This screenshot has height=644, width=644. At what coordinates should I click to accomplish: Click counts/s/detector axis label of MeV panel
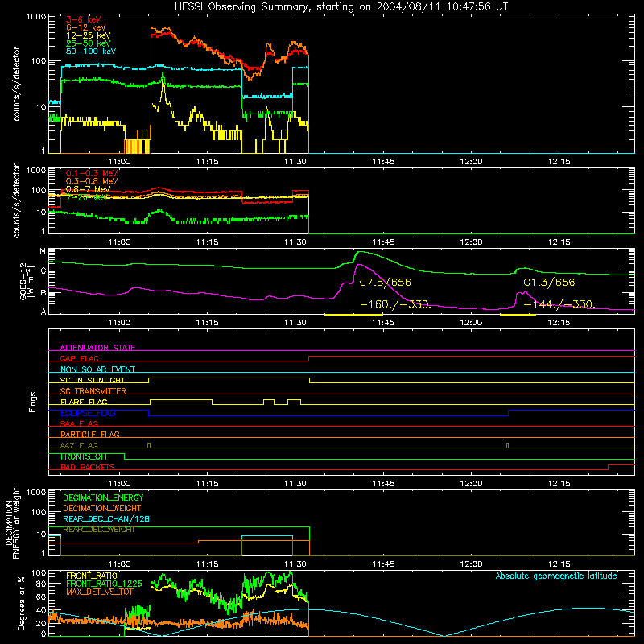(x=16, y=201)
